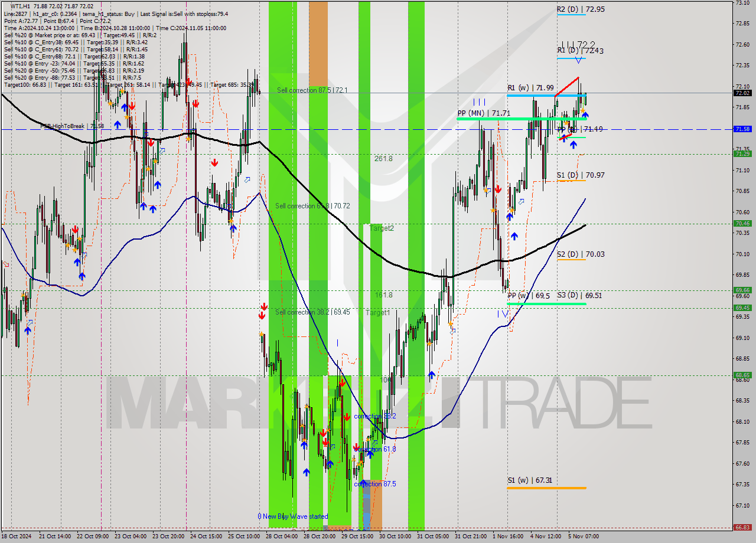Click the blue V marker under R1 (D)
The image size is (756, 543).
tap(579, 60)
